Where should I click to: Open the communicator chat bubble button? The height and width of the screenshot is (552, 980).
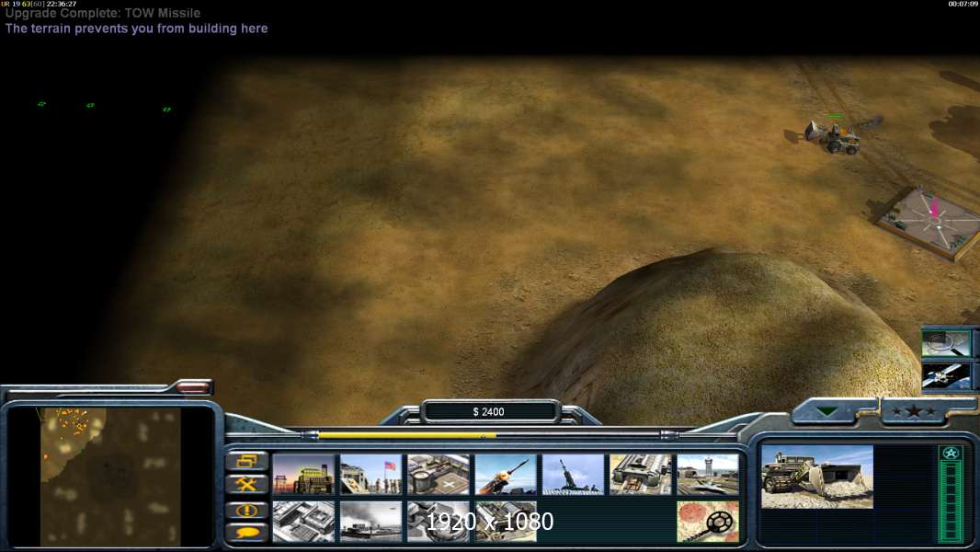[x=246, y=533]
